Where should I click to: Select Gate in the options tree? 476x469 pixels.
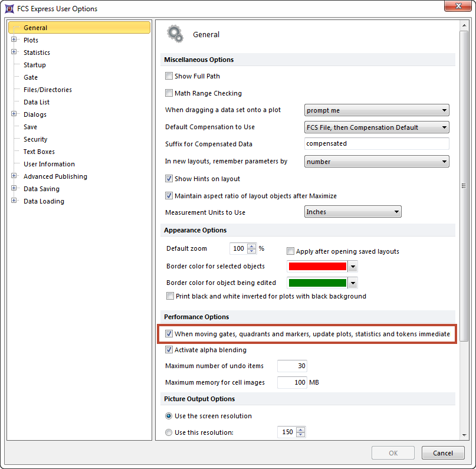[x=31, y=77]
